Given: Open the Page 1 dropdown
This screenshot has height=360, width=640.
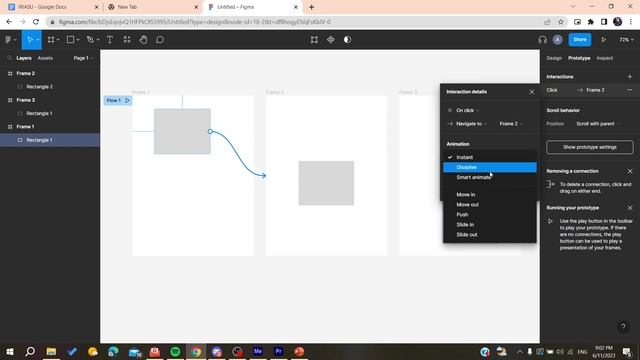Looking at the screenshot, I should pos(83,58).
